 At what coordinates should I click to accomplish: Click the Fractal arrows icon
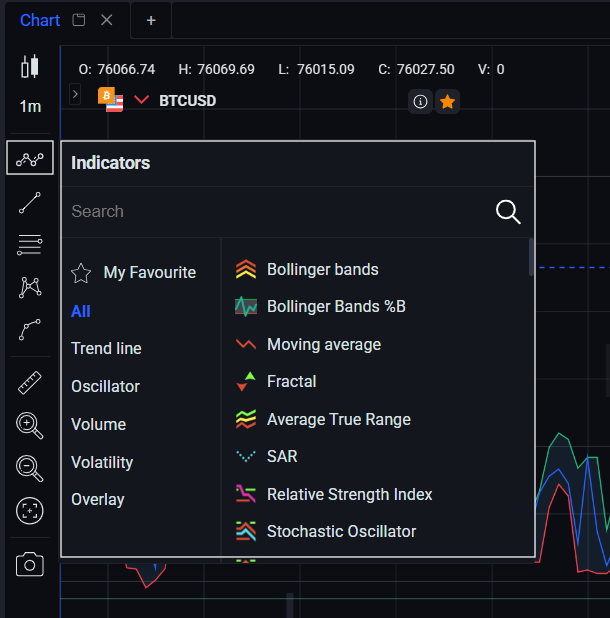click(246, 382)
